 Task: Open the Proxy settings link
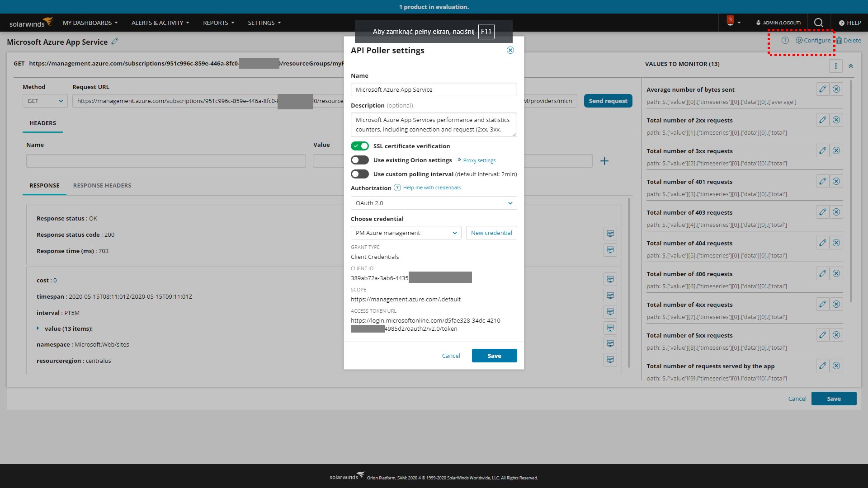[479, 160]
